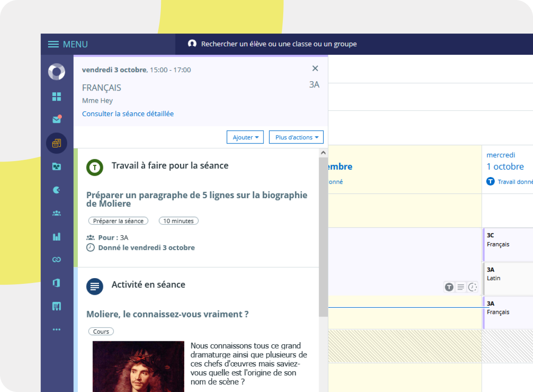533x392 pixels.
Task: Click the Travail donné link under mercredi
Action: click(x=514, y=181)
